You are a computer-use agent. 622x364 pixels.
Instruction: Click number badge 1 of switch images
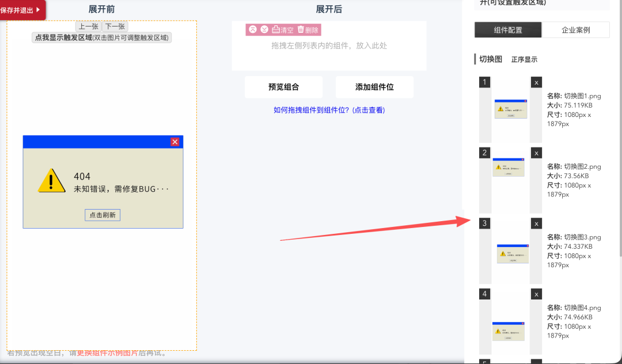[x=484, y=82]
